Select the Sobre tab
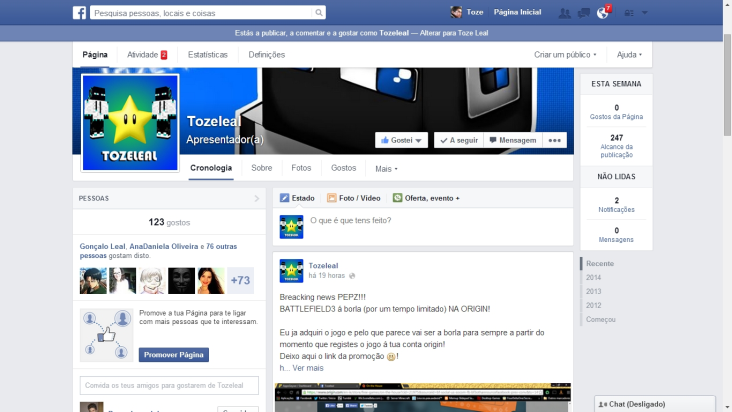The image size is (732, 412). tap(261, 168)
